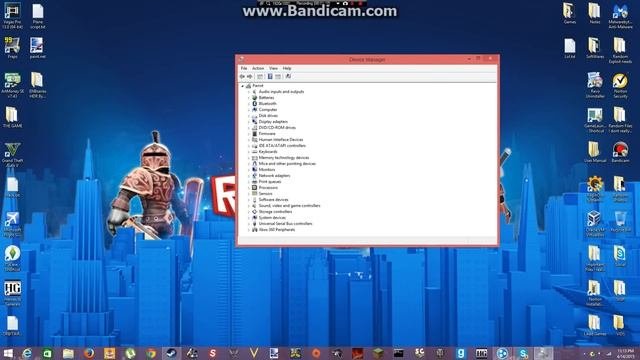Open the Action menu
This screenshot has height=360, width=640.
click(258, 68)
